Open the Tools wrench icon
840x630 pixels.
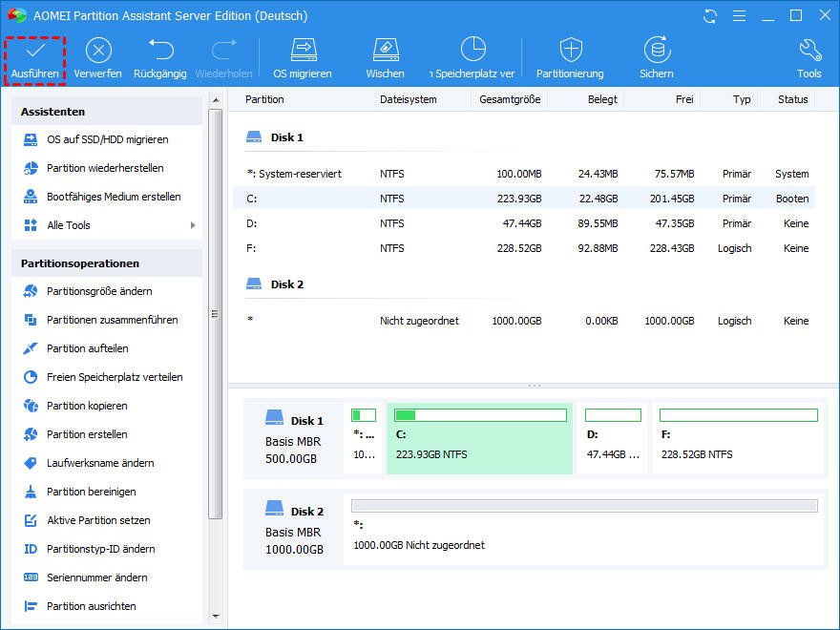[808, 51]
